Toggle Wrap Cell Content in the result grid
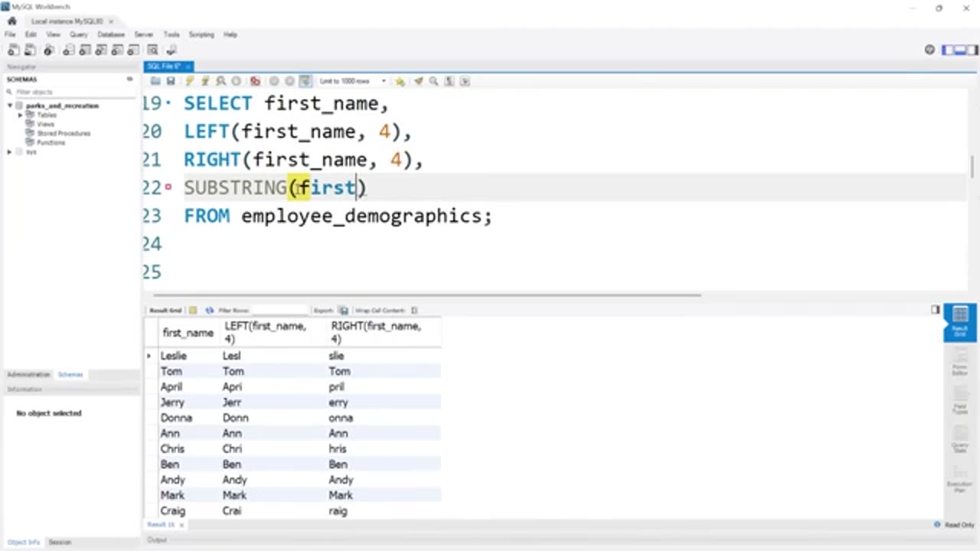This screenshot has width=980, height=551. point(414,310)
